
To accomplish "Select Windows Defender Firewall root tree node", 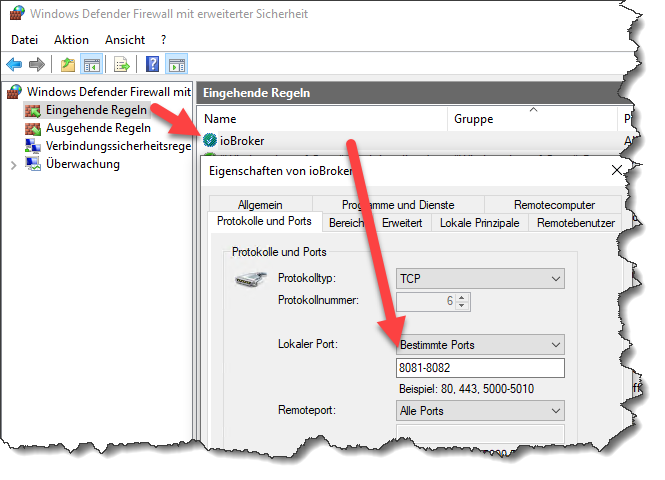I will pos(109,92).
